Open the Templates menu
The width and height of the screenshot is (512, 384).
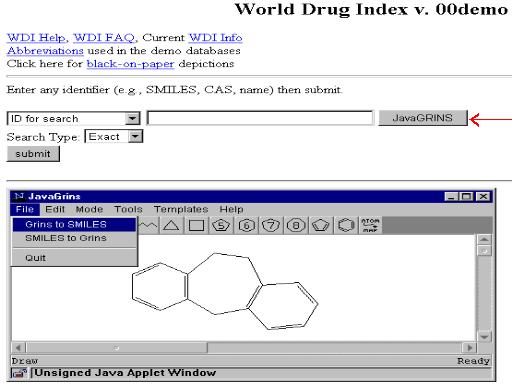(181, 209)
